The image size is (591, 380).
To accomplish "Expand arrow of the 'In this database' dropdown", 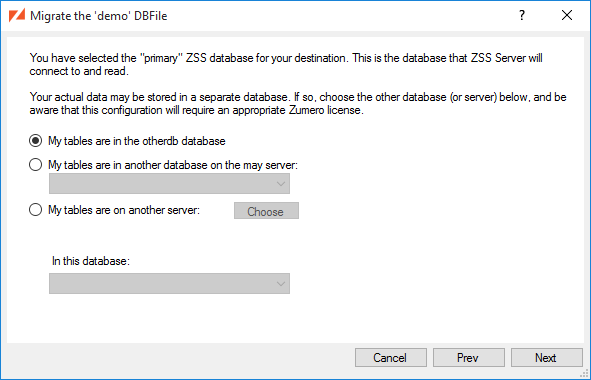I will 280,284.
